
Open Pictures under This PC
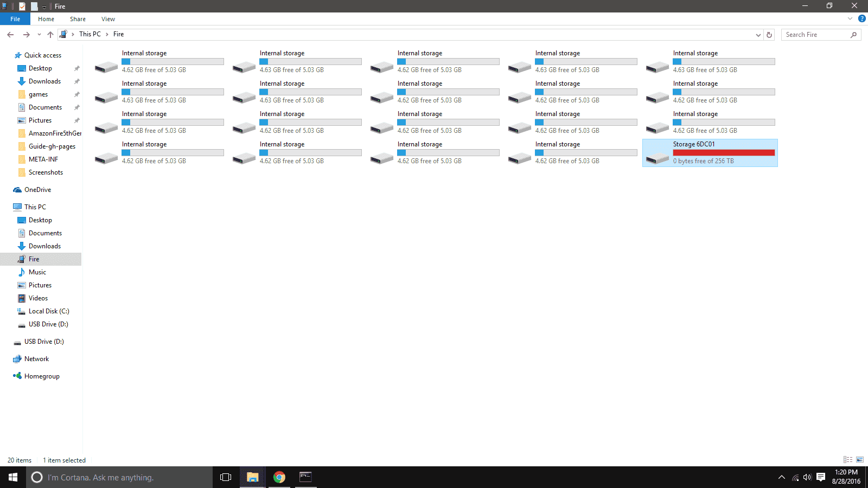point(40,285)
